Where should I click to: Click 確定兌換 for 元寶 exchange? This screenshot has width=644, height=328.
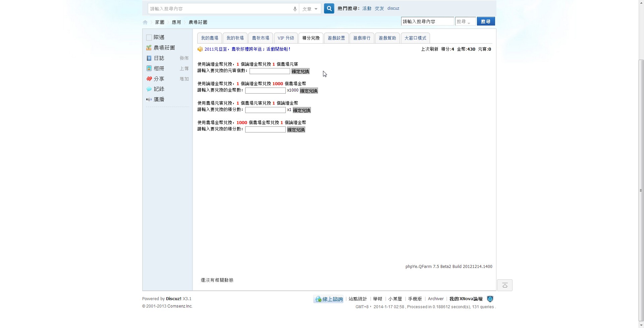coord(300,71)
